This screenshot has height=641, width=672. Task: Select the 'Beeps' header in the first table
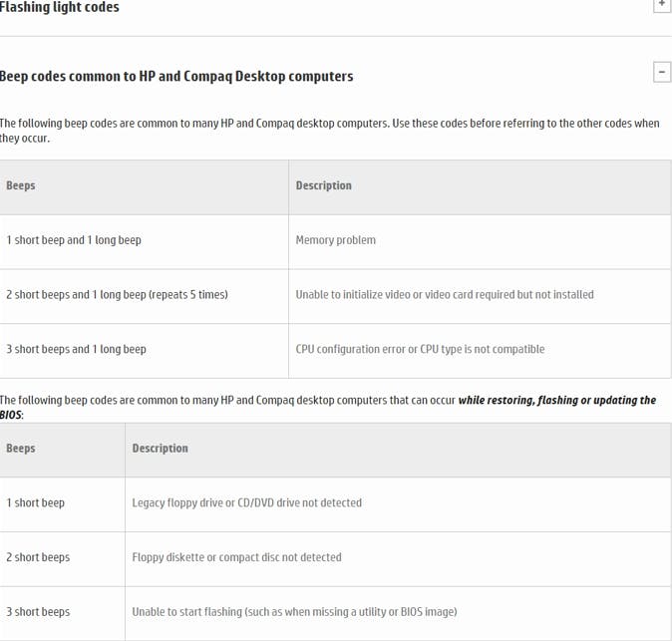(21, 185)
